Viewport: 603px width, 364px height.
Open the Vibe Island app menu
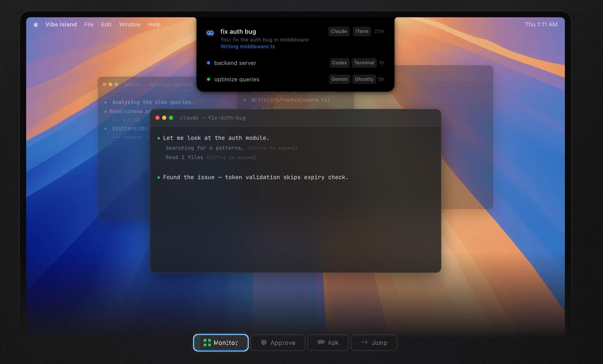[61, 24]
